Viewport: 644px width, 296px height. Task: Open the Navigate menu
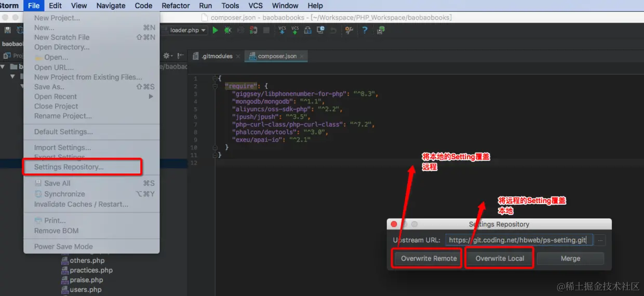111,6
